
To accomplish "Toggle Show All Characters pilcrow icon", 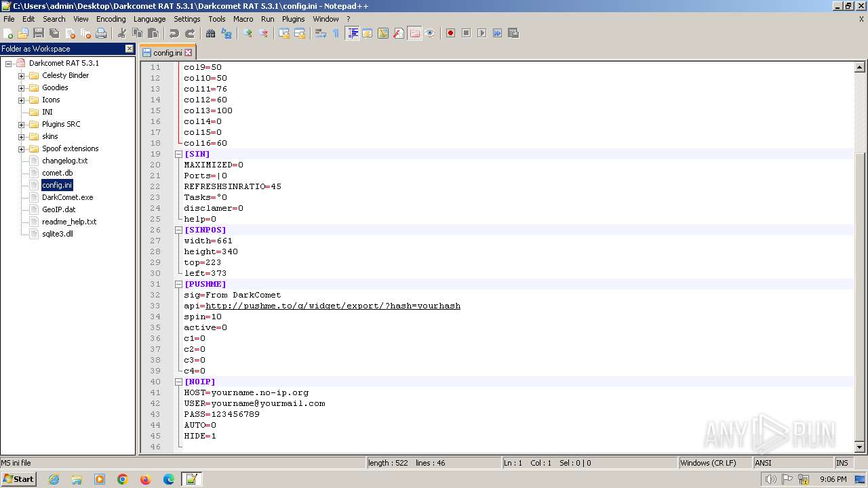I will pyautogui.click(x=336, y=33).
